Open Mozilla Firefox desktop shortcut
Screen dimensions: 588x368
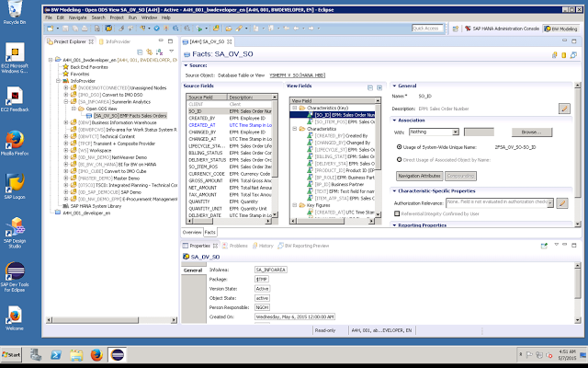click(15, 144)
